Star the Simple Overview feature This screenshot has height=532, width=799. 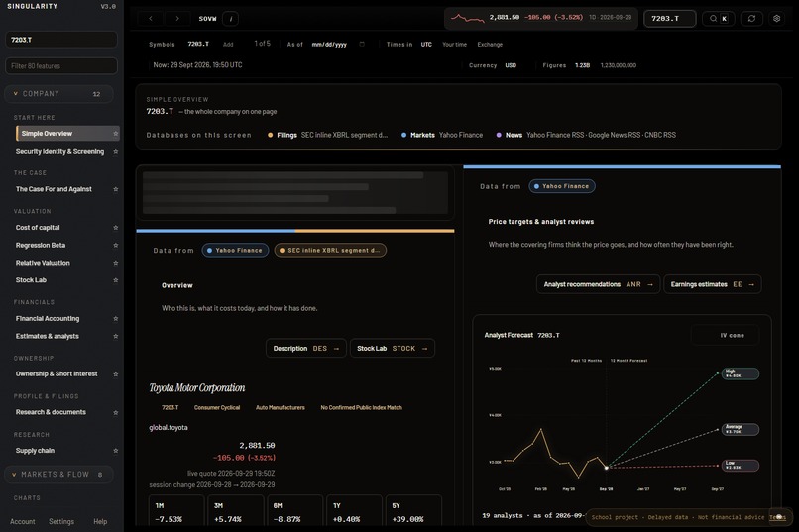point(116,134)
